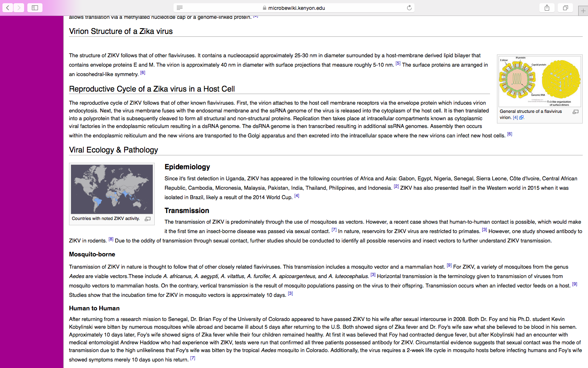Click the 'Viral Ecology & Pathology' heading
Image resolution: width=588 pixels, height=368 pixels.
coord(114,150)
